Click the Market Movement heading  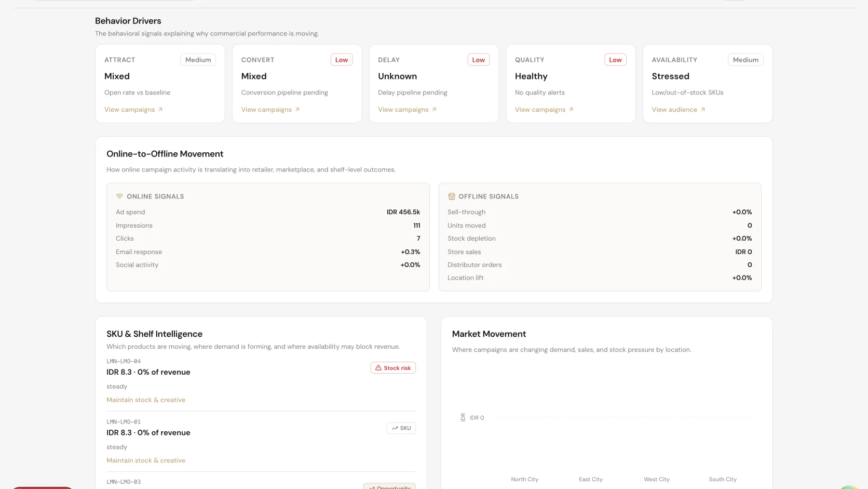click(x=489, y=334)
